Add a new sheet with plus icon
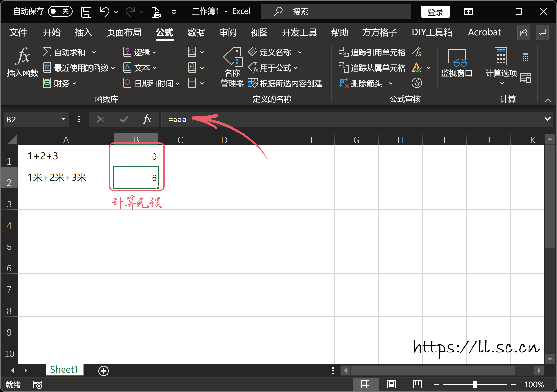This screenshot has width=557, height=392. coord(104,371)
